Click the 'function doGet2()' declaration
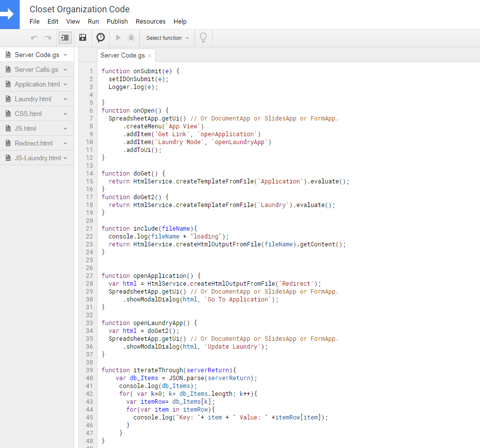This screenshot has width=480, height=448. [135, 197]
